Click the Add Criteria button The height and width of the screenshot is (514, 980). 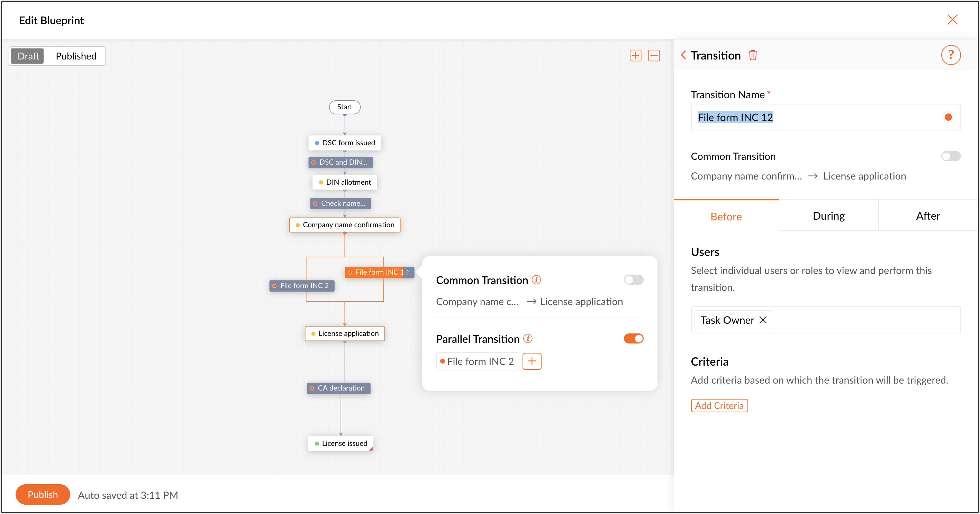(x=719, y=406)
